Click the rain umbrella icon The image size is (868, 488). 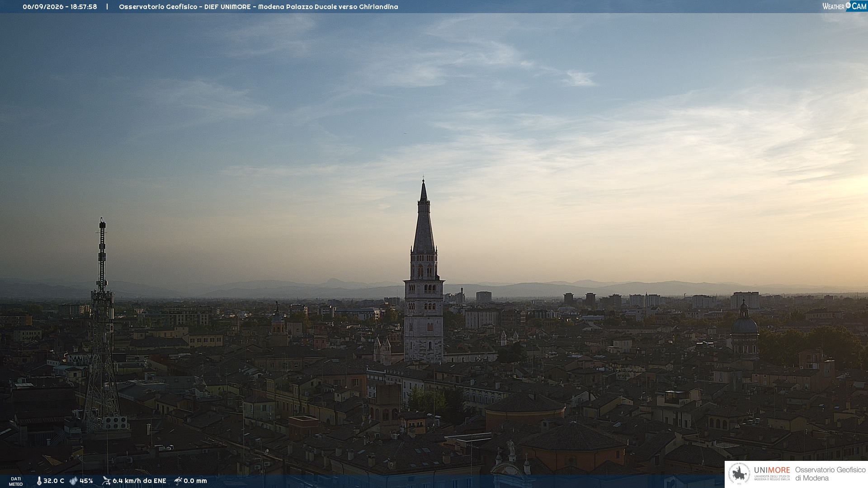(x=178, y=481)
